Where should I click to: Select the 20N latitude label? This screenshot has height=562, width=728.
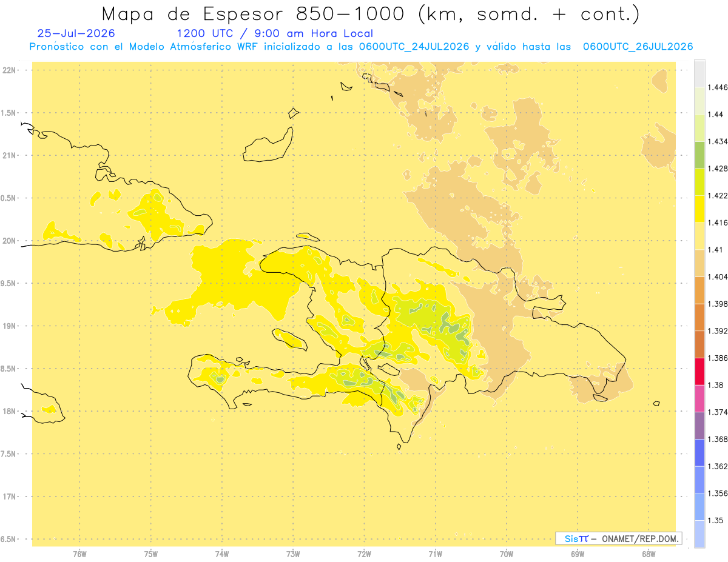[9, 241]
